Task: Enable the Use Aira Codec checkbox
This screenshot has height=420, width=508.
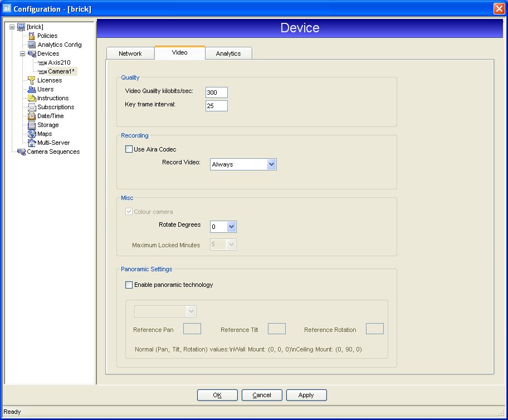Action: [127, 149]
